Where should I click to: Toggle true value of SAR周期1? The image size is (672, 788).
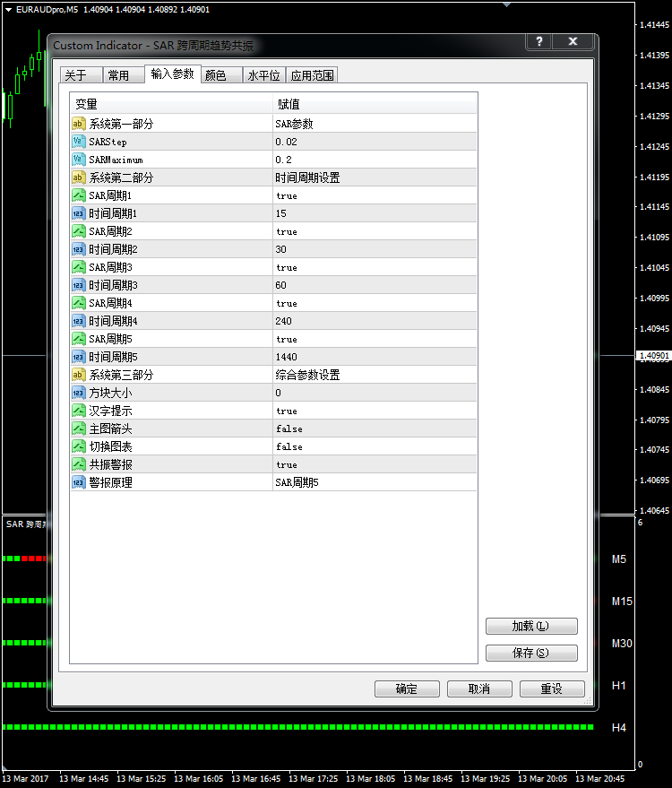[x=375, y=195]
